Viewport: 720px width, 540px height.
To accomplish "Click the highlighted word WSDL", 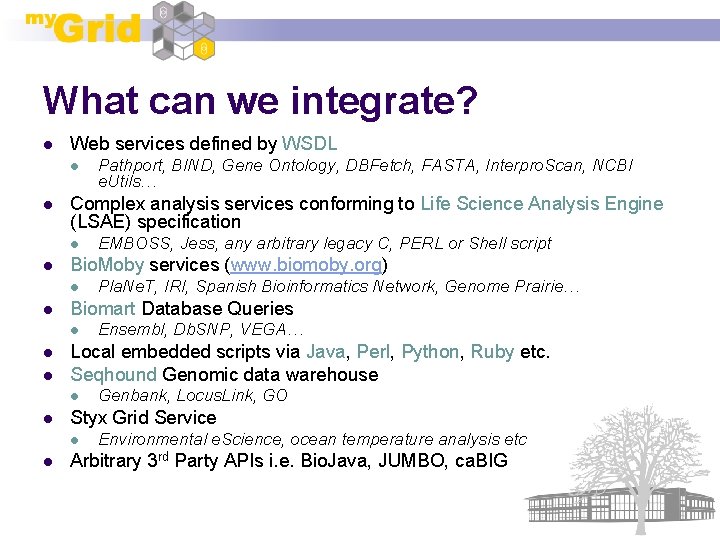I will tap(309, 144).
